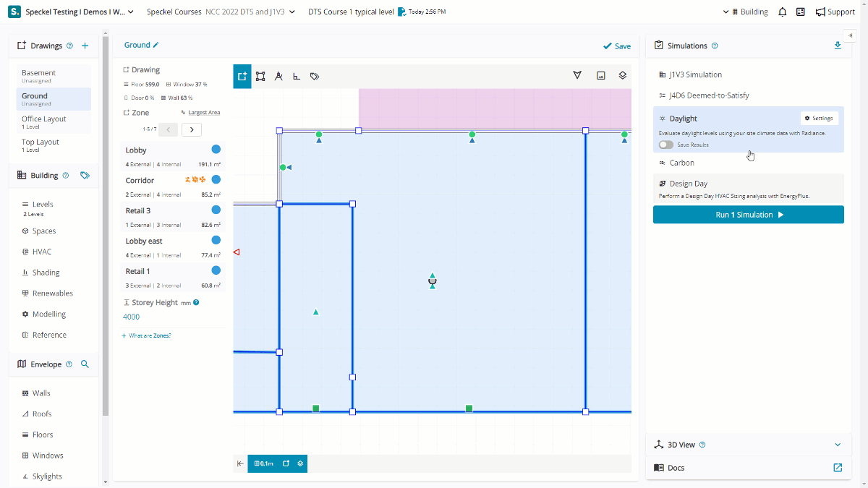Click the north pointer arrow icon

[x=577, y=75]
